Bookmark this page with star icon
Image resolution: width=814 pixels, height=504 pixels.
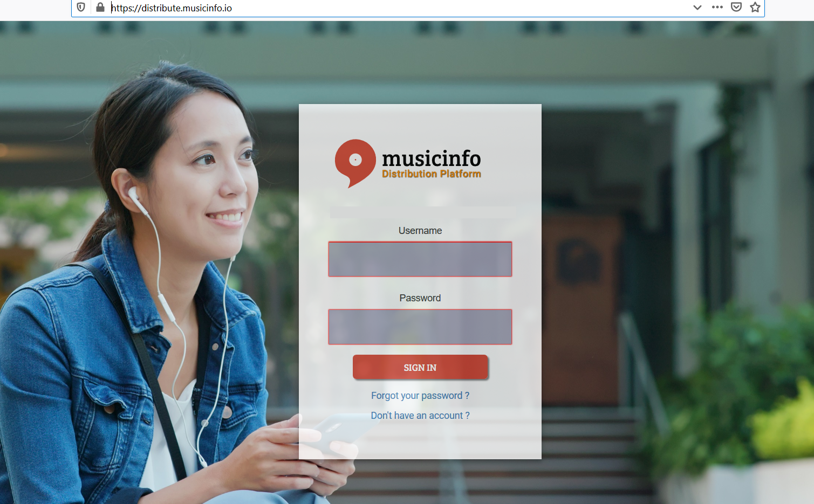tap(755, 7)
